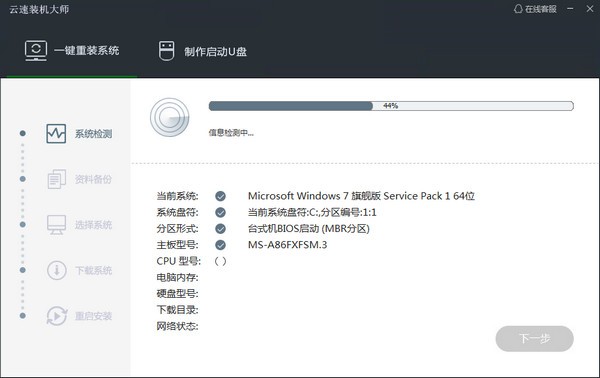
Task: Click the 制作启动U盘 USB drive icon
Action: click(166, 51)
